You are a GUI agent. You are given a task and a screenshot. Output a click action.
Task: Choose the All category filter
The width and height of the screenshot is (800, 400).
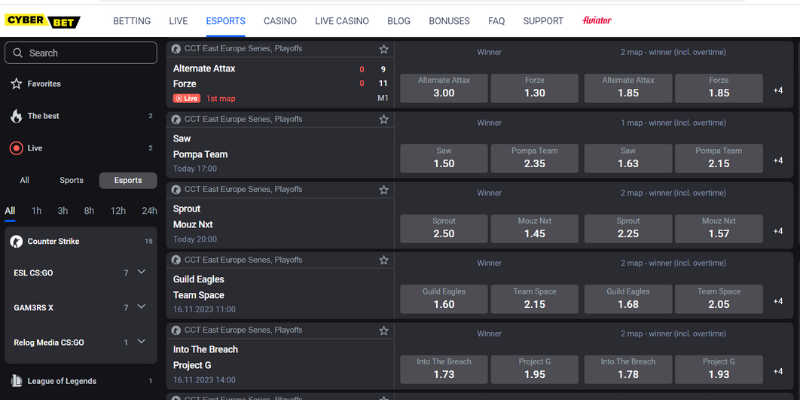(x=24, y=180)
